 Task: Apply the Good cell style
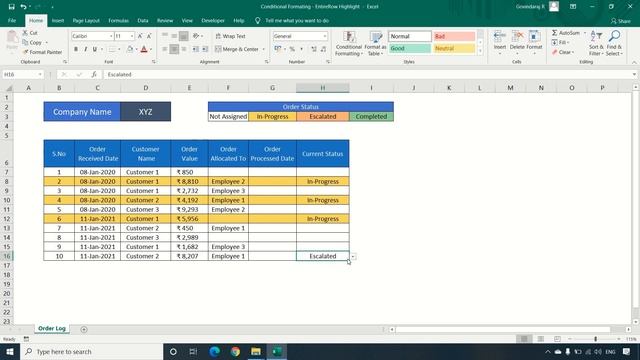(409, 49)
